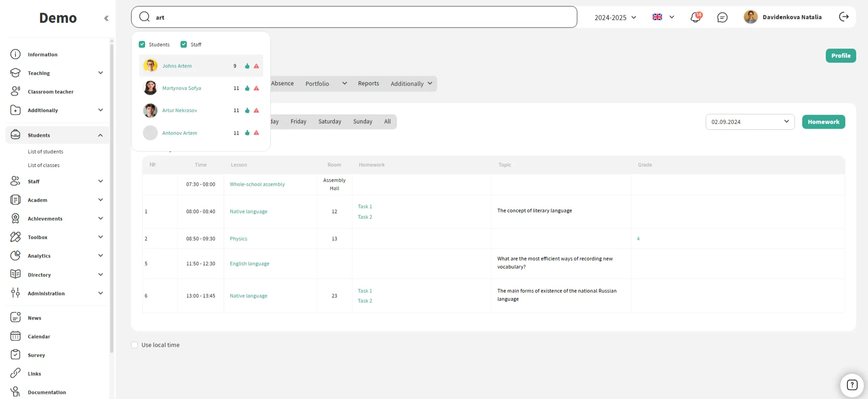
Task: Switch to the Saturday tab
Action: [x=330, y=122]
